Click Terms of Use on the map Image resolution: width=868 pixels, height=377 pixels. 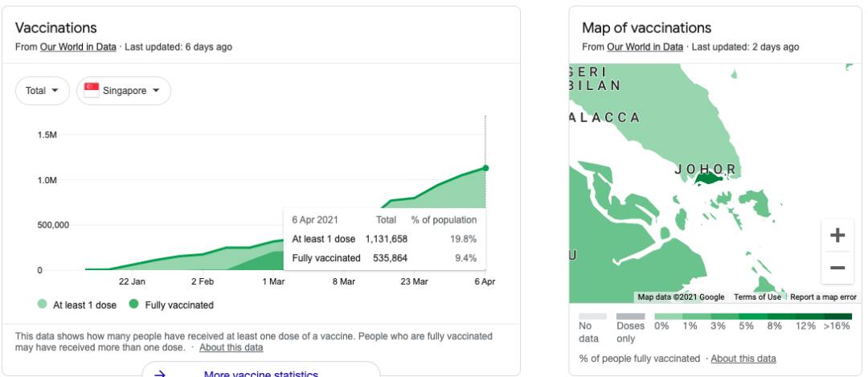(x=756, y=297)
